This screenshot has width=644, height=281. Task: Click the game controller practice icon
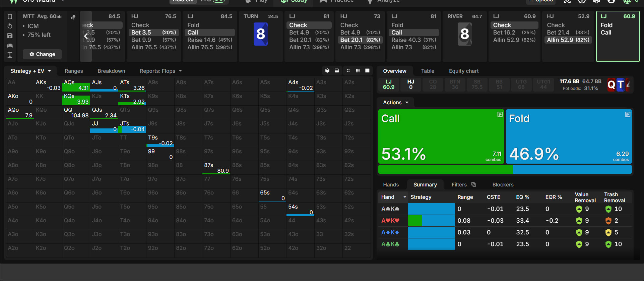point(10,46)
